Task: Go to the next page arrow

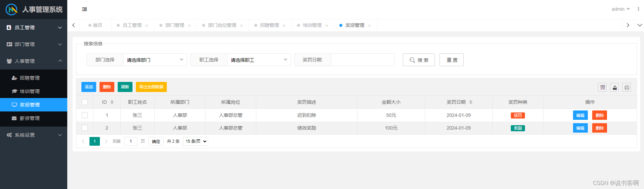Action: pos(106,141)
